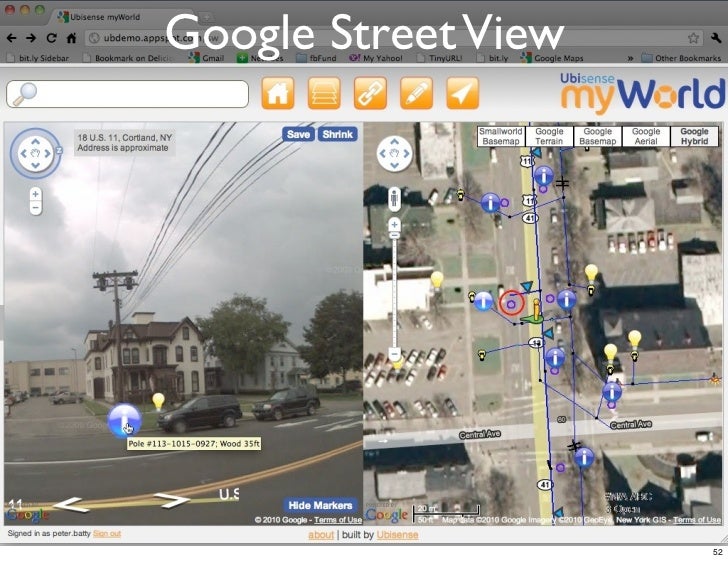The width and height of the screenshot is (728, 561).
Task: Open the Gmail bookmark
Action: [x=207, y=58]
